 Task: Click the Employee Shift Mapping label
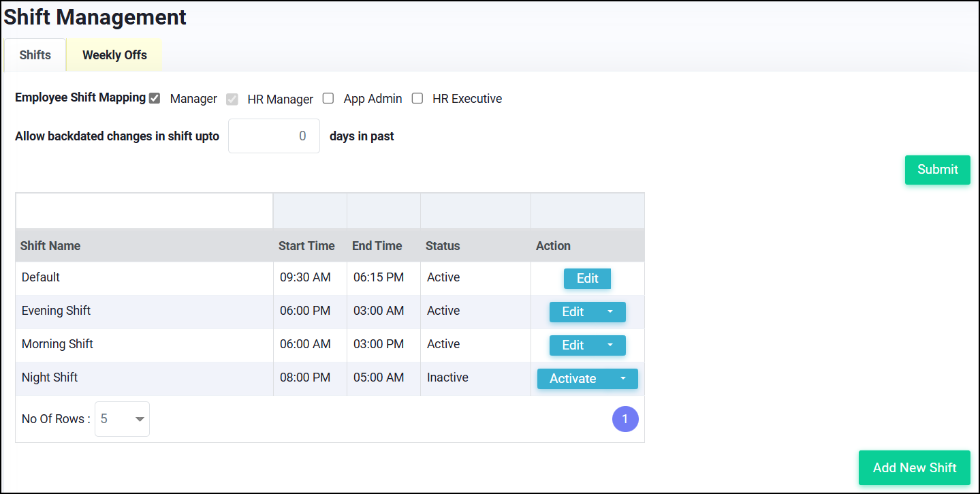coord(80,97)
